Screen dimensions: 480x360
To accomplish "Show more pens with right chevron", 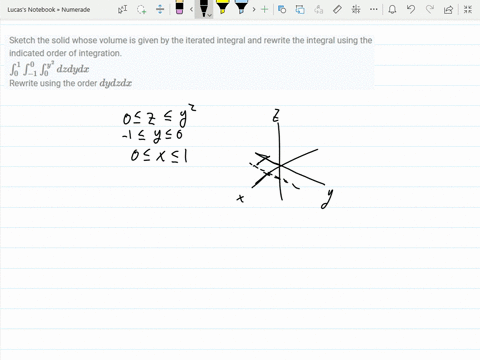I will 254,9.
